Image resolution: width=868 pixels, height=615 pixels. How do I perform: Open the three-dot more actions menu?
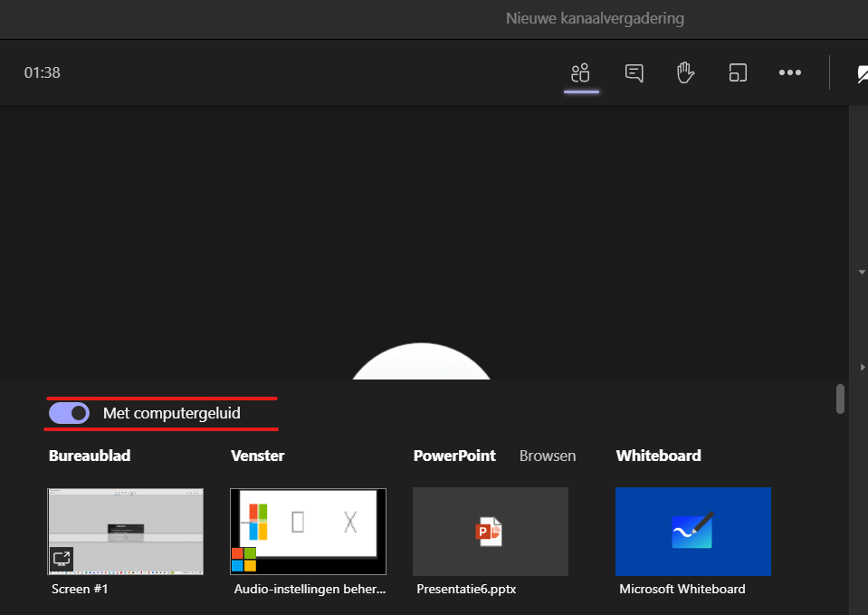coord(790,72)
